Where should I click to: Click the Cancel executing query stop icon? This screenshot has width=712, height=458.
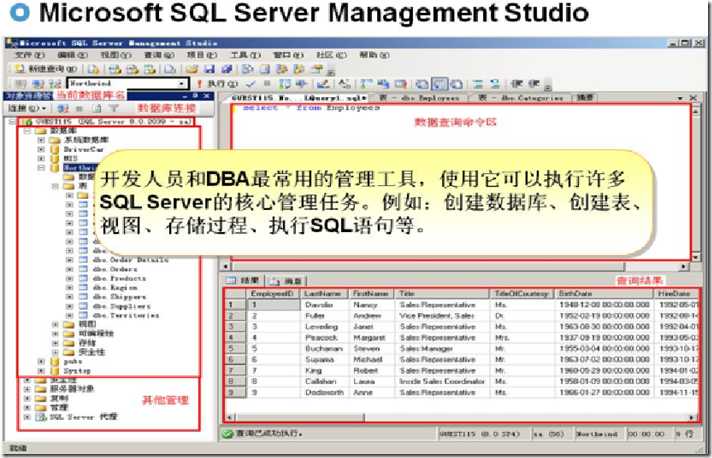point(267,84)
